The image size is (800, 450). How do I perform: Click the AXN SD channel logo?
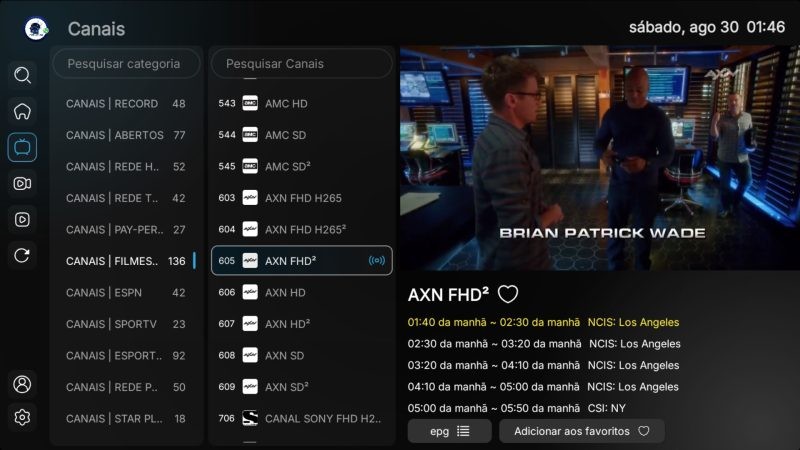[x=250, y=355]
